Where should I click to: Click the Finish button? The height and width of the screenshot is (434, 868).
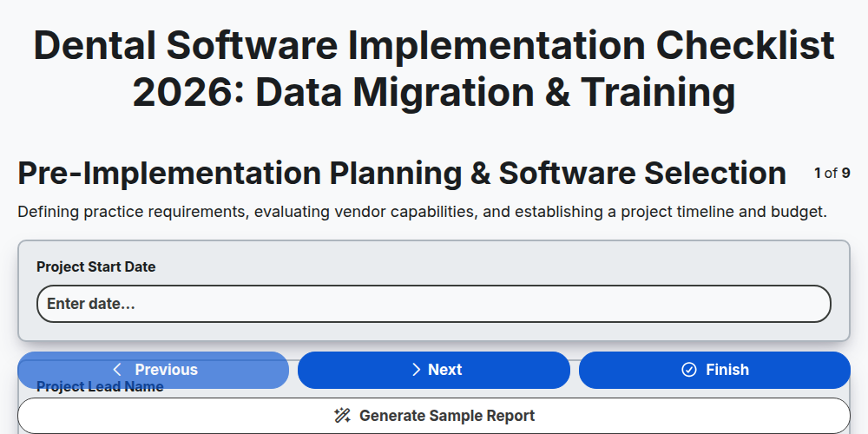click(x=714, y=370)
